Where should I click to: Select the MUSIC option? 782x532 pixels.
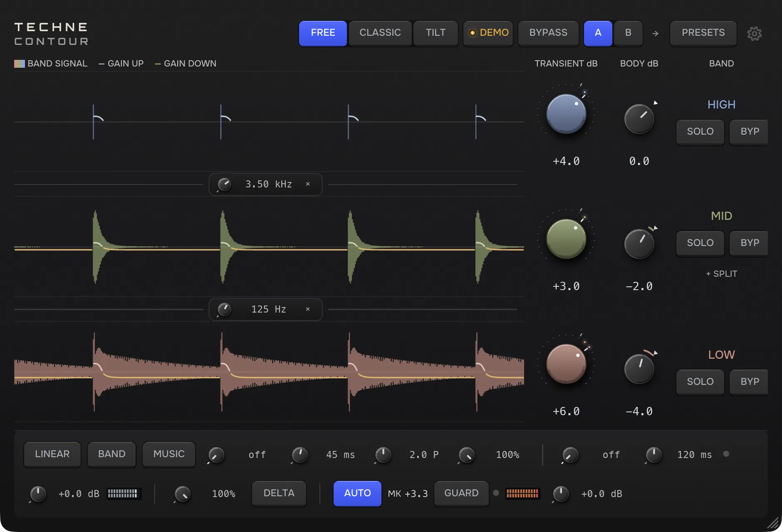[169, 454]
